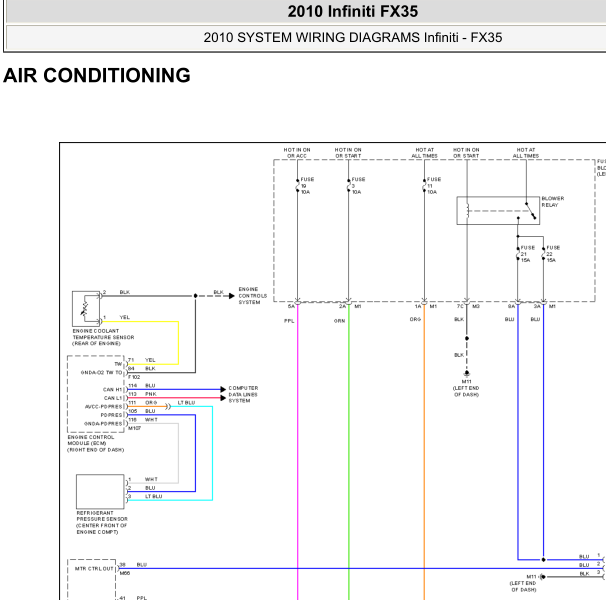
Task: Click the magenta PPL wire line
Action: coord(298,452)
